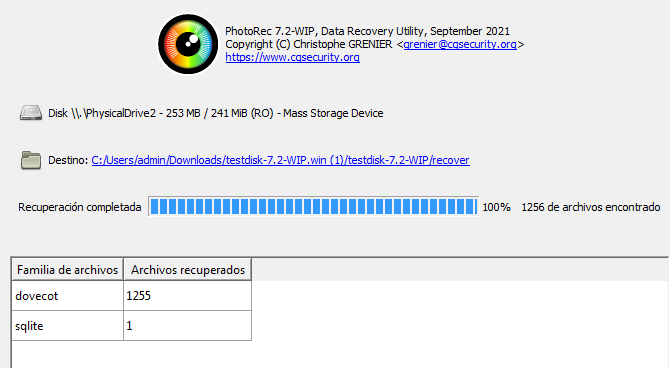Click the Disk PhysicalDrive2 description text
This screenshot has height=368, width=670.
tap(216, 113)
